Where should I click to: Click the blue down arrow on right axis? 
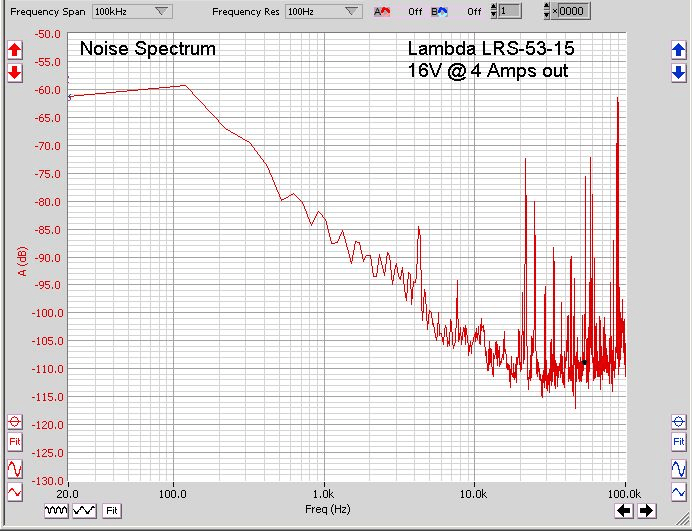(x=678, y=73)
